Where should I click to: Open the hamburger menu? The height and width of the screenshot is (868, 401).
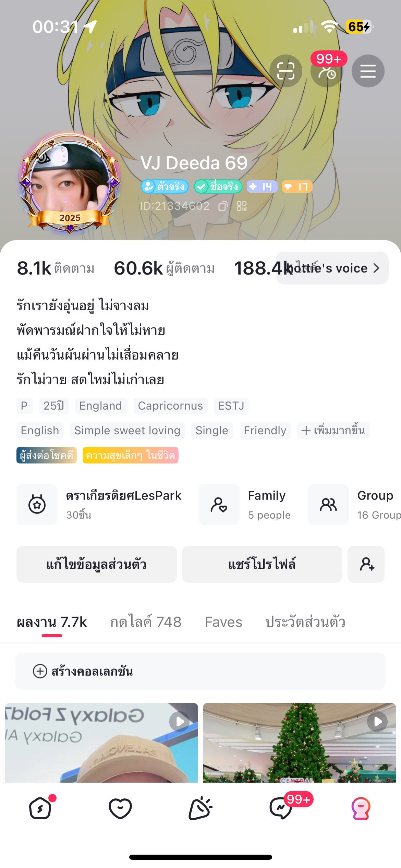pos(368,71)
